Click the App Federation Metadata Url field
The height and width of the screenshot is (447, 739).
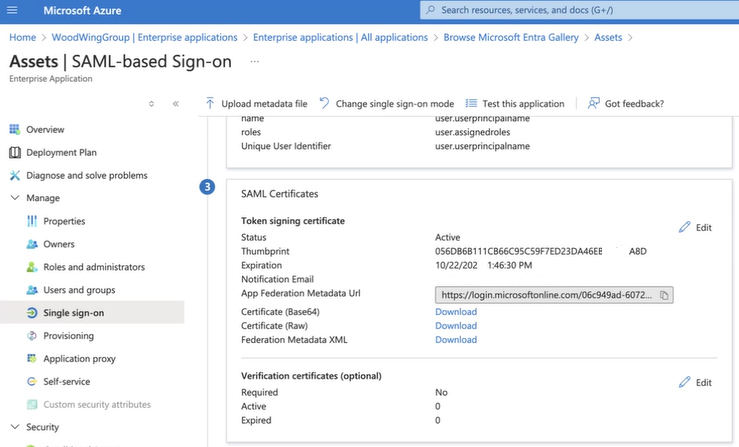pyautogui.click(x=554, y=295)
